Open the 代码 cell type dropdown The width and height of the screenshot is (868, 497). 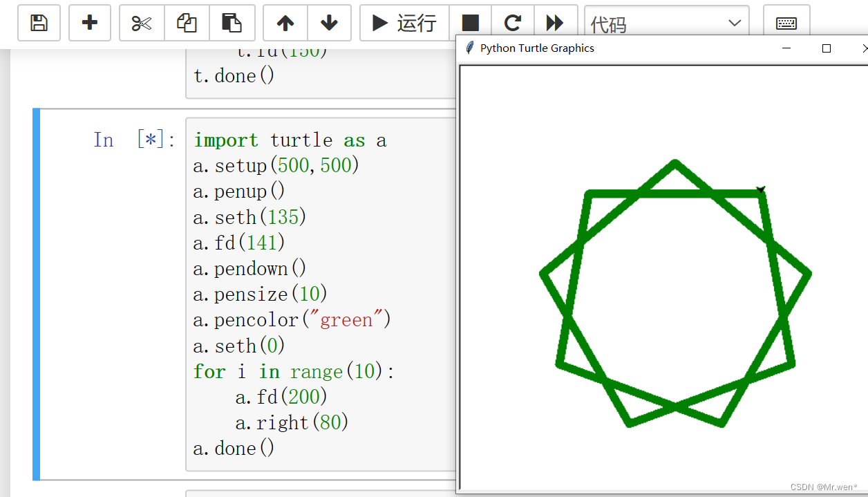pos(666,23)
